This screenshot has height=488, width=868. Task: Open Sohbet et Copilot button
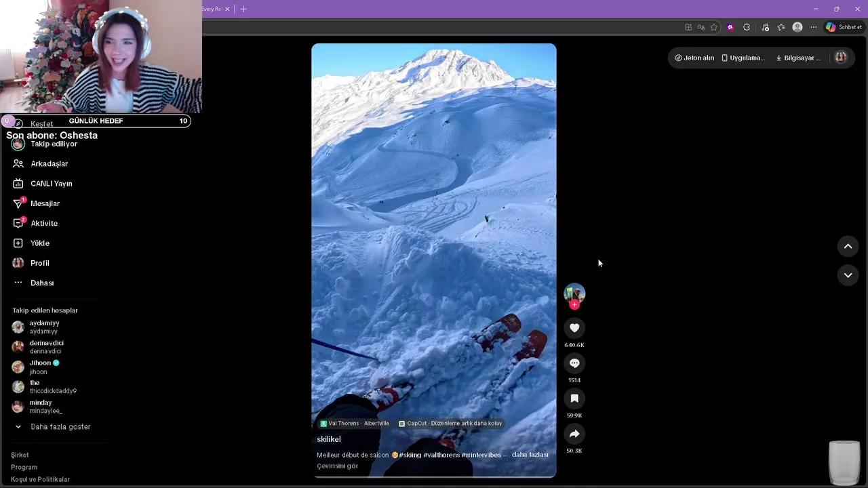(844, 27)
